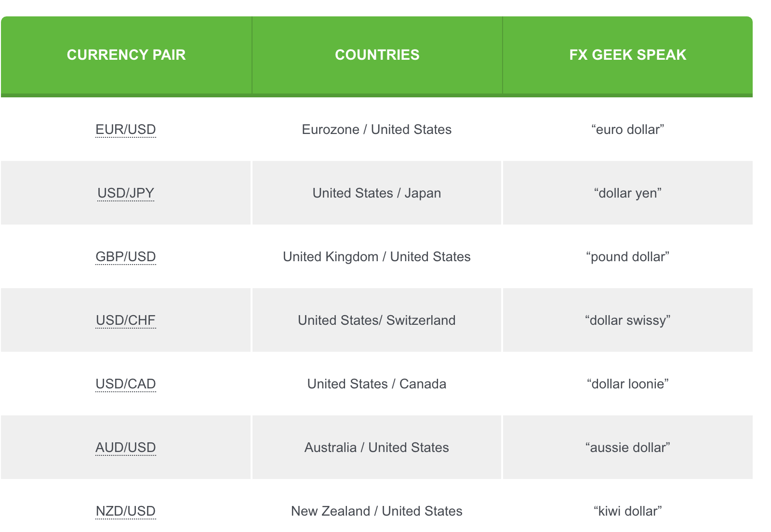Image resolution: width=771 pixels, height=532 pixels.
Task: Open the USD/CHF currency pair link
Action: tap(126, 320)
